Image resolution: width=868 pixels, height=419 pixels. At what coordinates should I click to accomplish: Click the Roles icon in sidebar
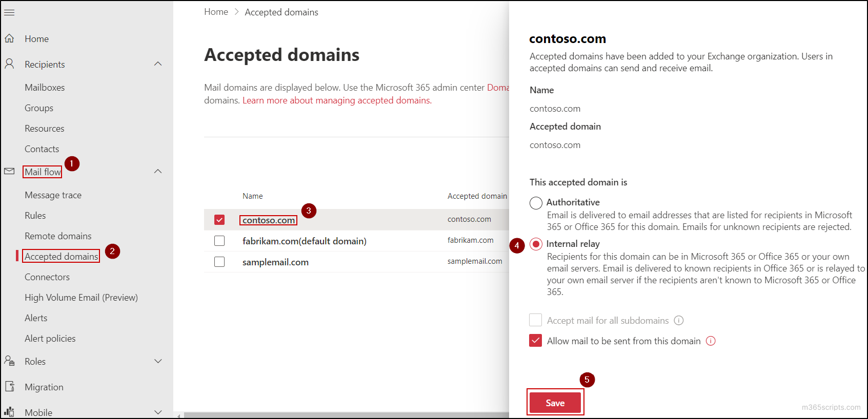click(x=9, y=361)
